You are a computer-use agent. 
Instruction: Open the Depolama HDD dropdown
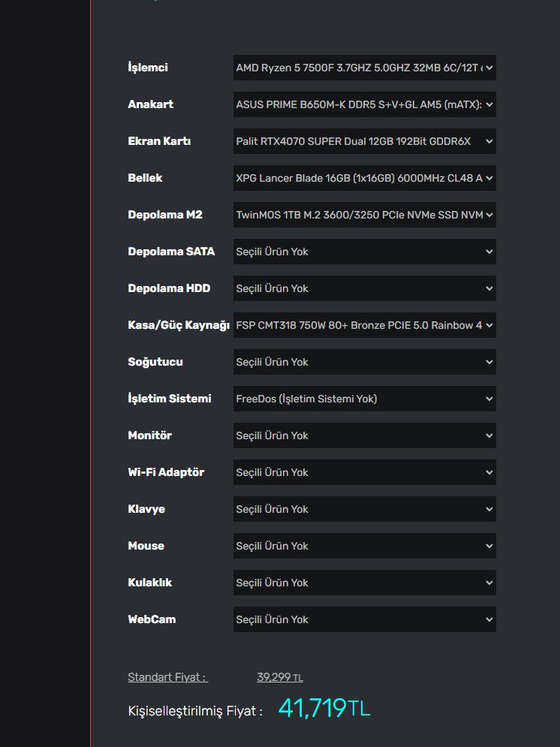point(364,288)
